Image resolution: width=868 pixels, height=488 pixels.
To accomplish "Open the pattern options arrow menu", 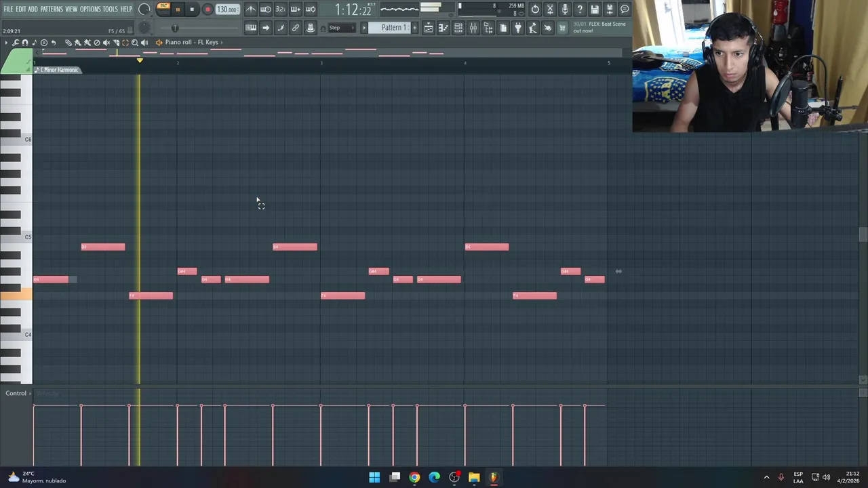I will [364, 28].
